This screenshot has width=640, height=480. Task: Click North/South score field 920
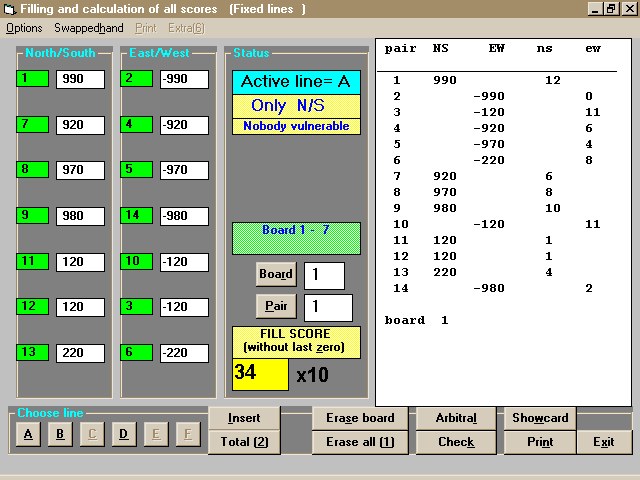click(x=80, y=125)
